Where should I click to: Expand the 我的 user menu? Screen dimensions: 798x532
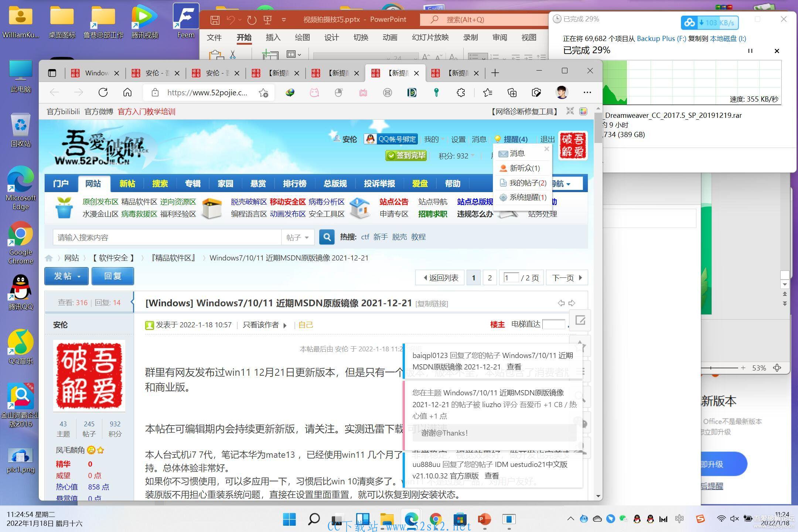434,139
